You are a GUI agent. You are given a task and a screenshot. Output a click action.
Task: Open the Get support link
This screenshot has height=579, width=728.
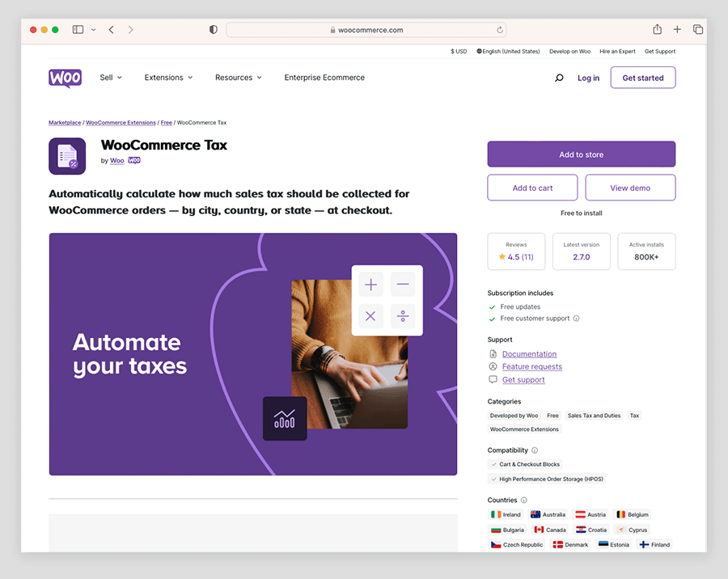coord(523,379)
